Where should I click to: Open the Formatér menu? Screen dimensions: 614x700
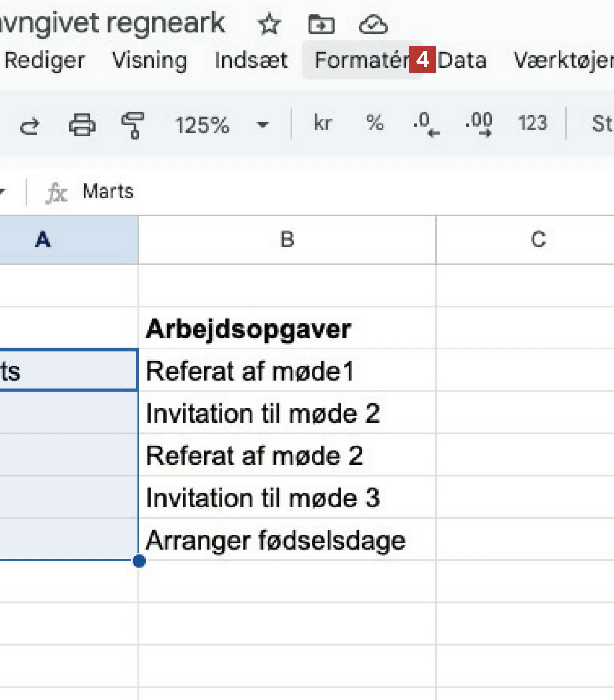(361, 60)
